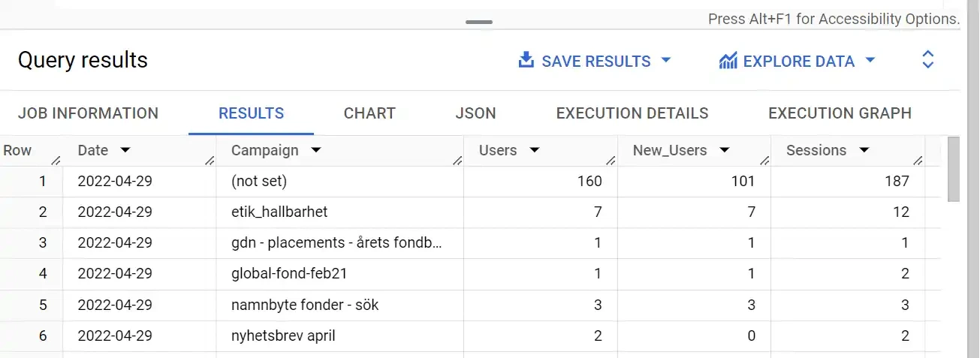The height and width of the screenshot is (358, 980).
Task: Open the Campaign column sort menu
Action: 316,150
